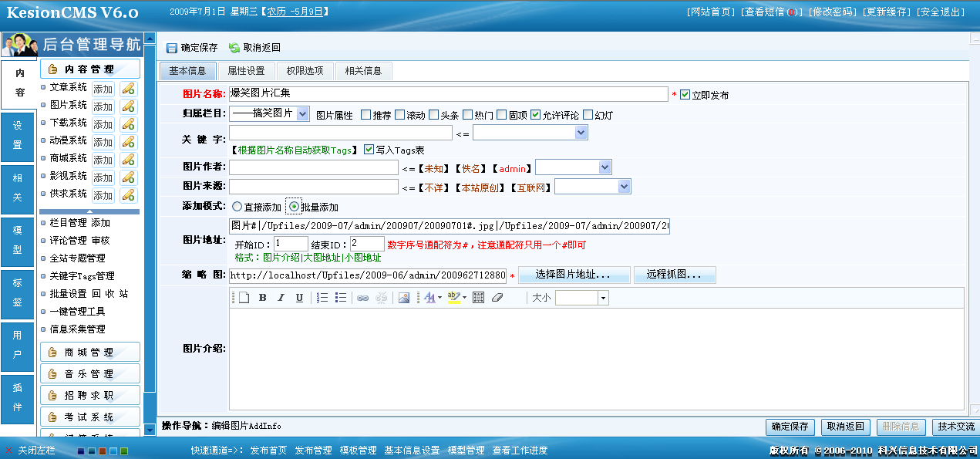Image resolution: width=980 pixels, height=459 pixels.
Task: Insert a hyperlink in the editor
Action: (362, 298)
